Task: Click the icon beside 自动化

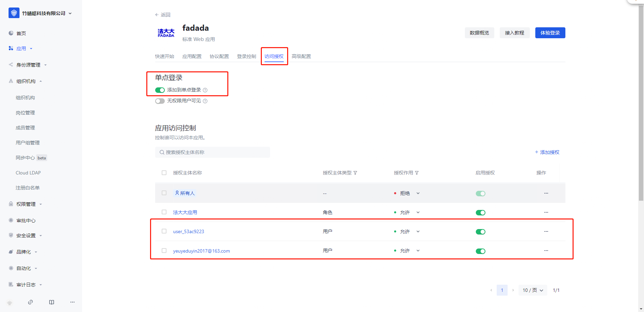Action: pos(11,268)
